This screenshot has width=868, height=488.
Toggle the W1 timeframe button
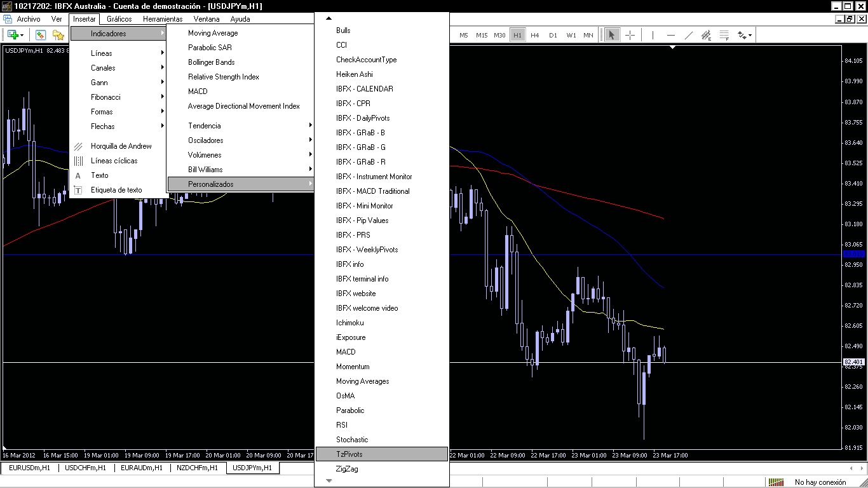click(x=571, y=35)
